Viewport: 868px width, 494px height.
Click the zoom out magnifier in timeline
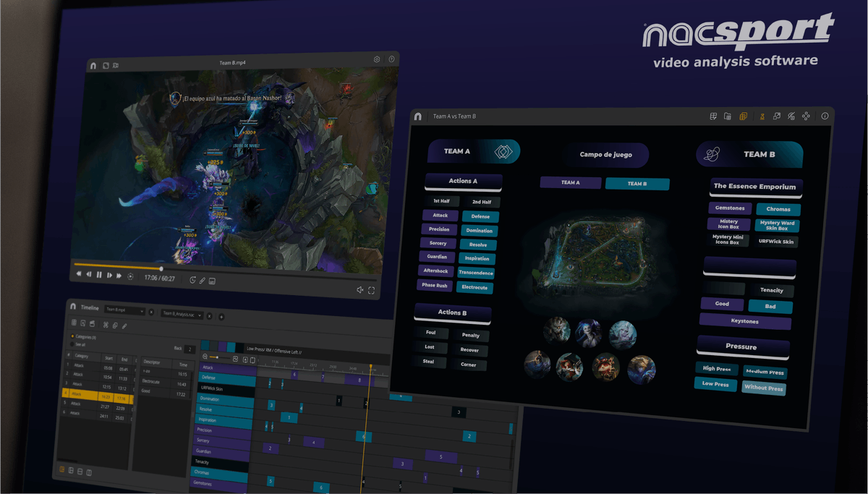[205, 357]
